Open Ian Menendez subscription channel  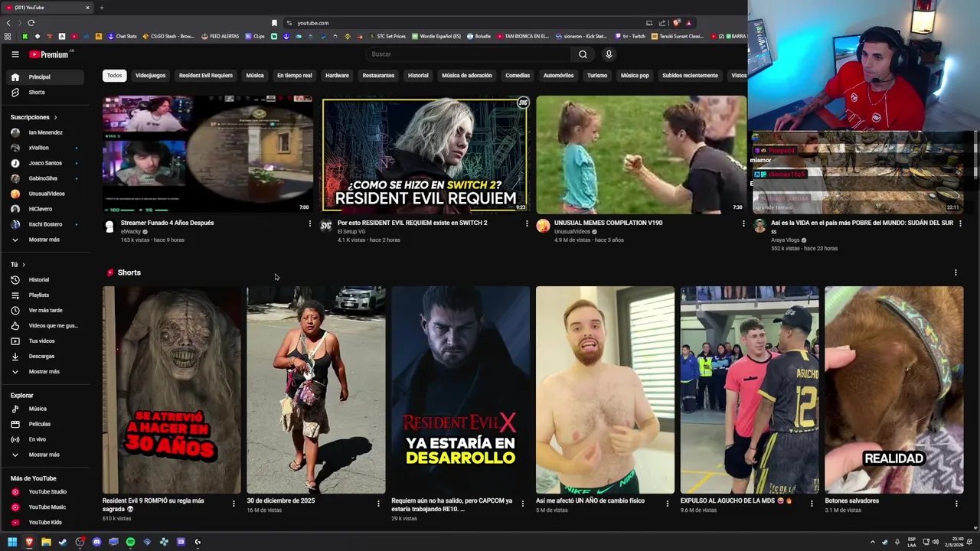(45, 132)
